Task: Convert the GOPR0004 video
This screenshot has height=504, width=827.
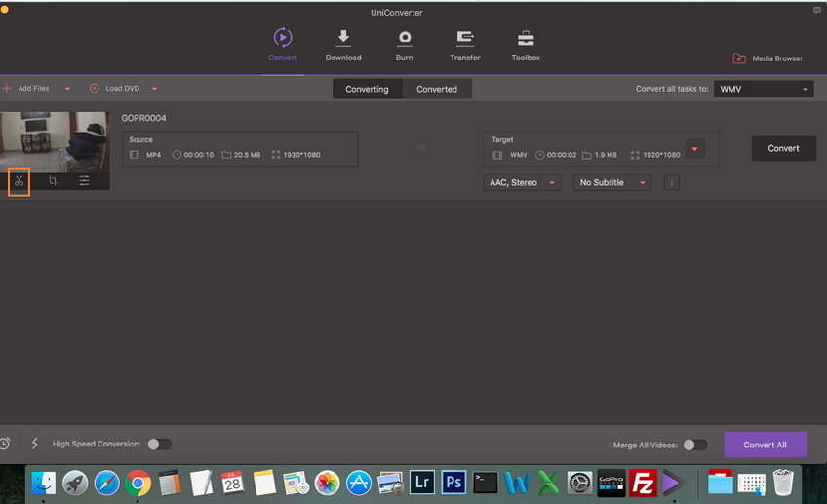Action: coord(784,149)
